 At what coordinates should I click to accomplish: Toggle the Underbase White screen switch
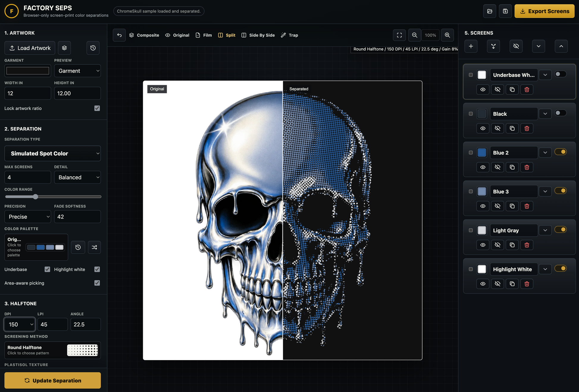[561, 74]
